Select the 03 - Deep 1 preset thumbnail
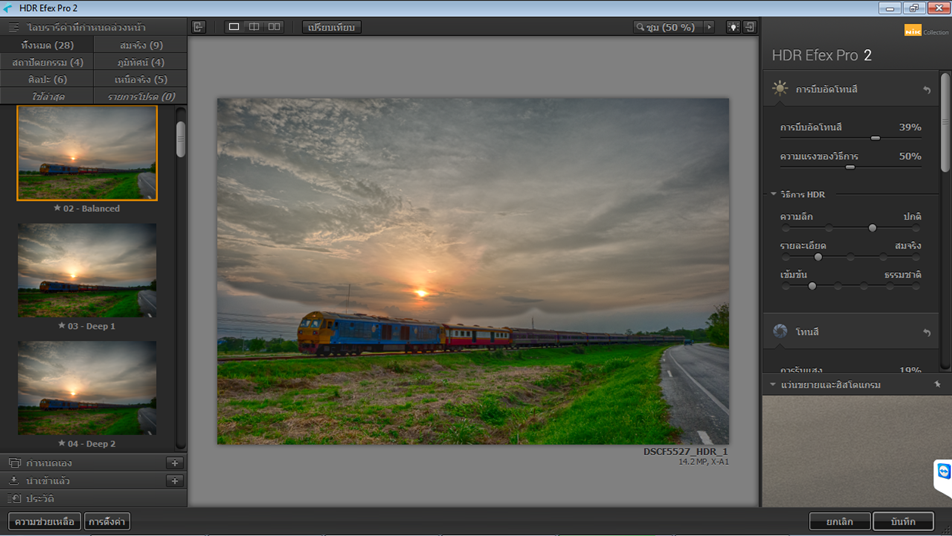Image resolution: width=952 pixels, height=536 pixels. (x=87, y=270)
